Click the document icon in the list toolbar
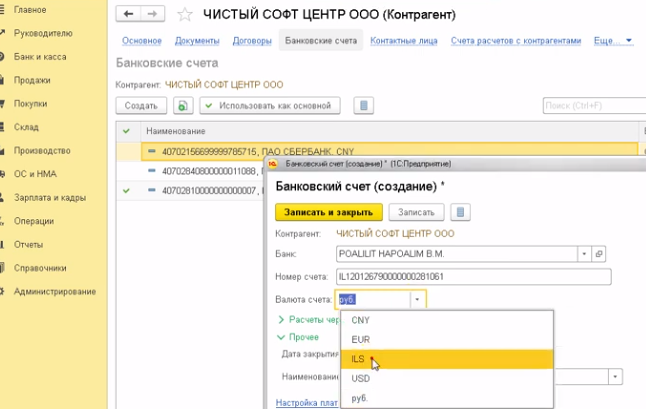The height and width of the screenshot is (409, 646). tap(363, 105)
